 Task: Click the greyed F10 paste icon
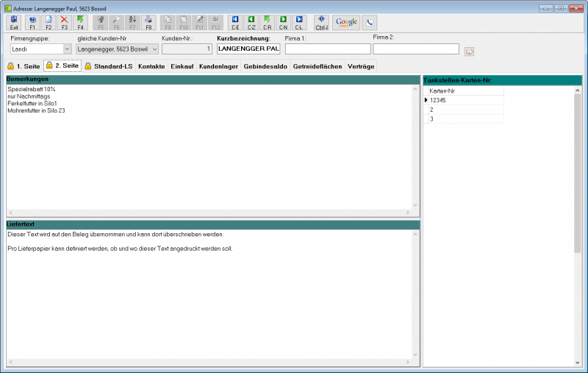pos(184,23)
